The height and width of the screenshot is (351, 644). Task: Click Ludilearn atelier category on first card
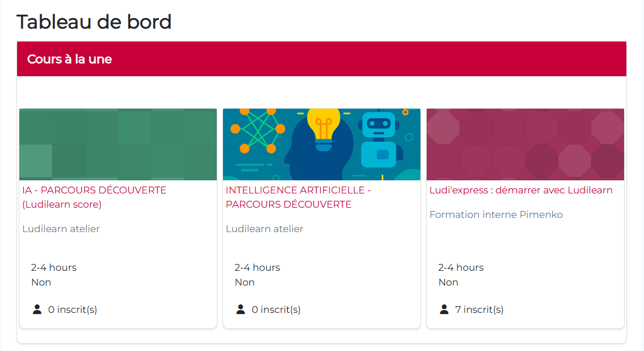(x=61, y=229)
